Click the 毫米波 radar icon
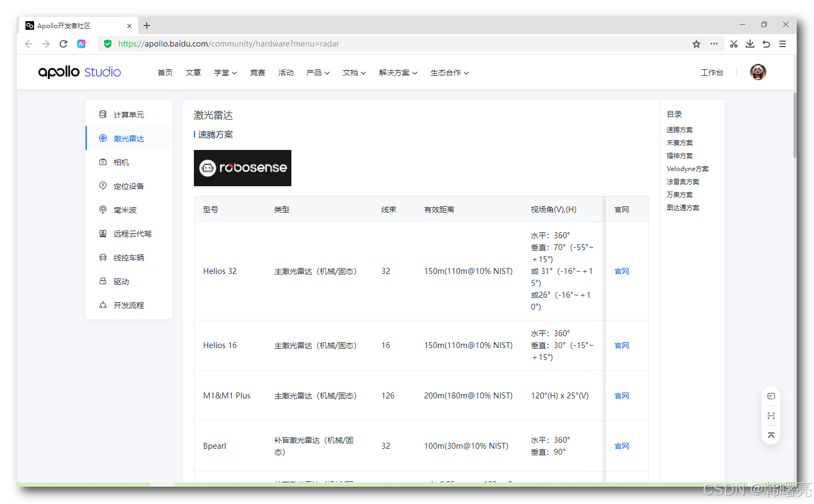Image resolution: width=814 pixels, height=504 pixels. coord(103,210)
